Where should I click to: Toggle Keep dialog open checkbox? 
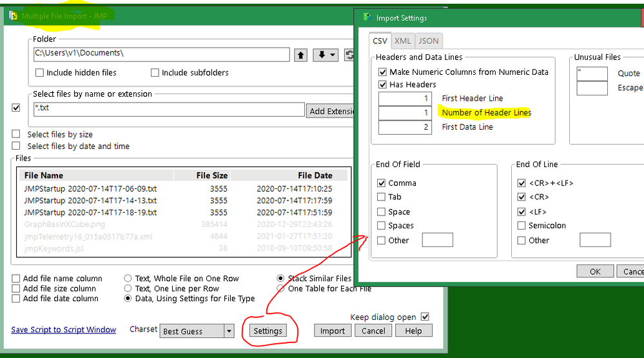425,317
